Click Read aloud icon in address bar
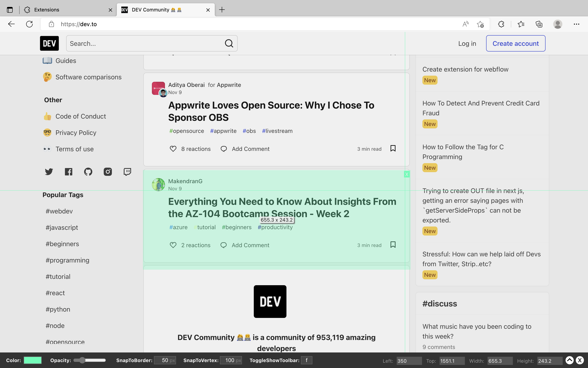Image resolution: width=588 pixels, height=368 pixels. [x=465, y=24]
